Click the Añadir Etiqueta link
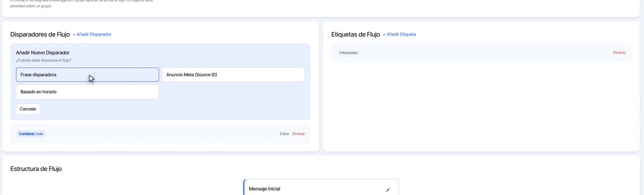The width and height of the screenshot is (644, 195). click(399, 35)
